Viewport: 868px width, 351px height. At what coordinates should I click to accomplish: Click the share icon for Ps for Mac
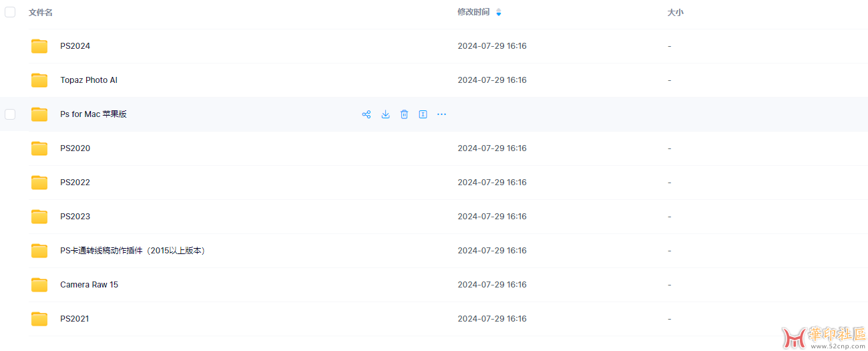pos(367,114)
